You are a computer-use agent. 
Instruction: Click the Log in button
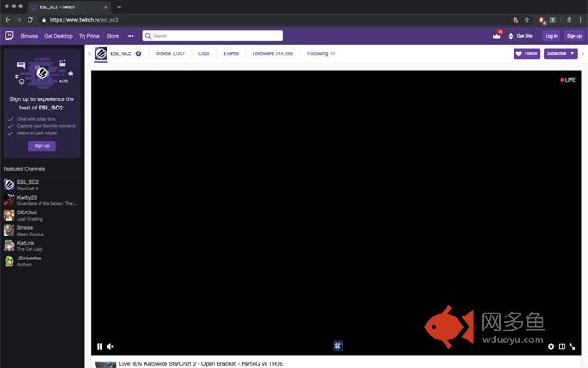[550, 36]
